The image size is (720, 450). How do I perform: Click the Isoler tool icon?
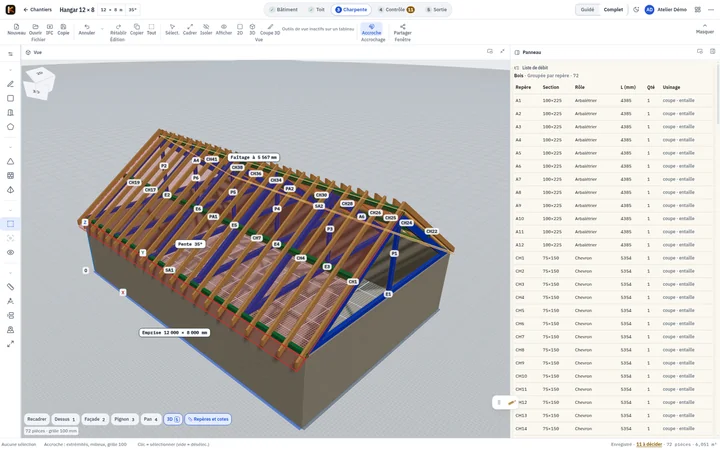[206, 29]
